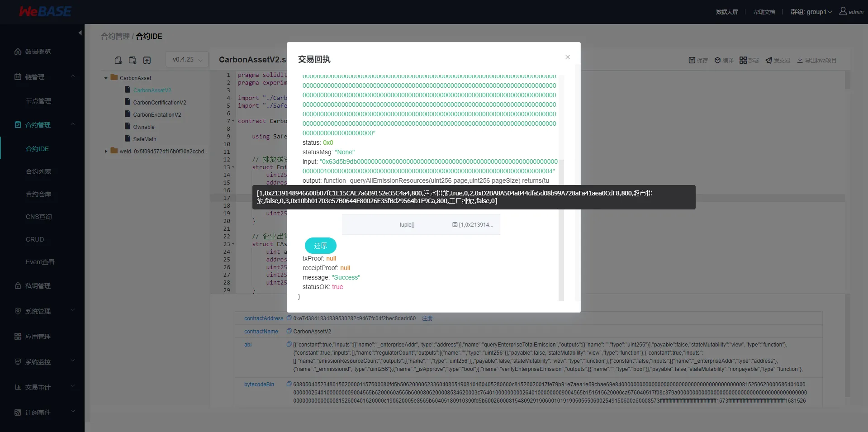The width and height of the screenshot is (868, 432).
Task: Click the 保存 save icon
Action: tap(692, 60)
